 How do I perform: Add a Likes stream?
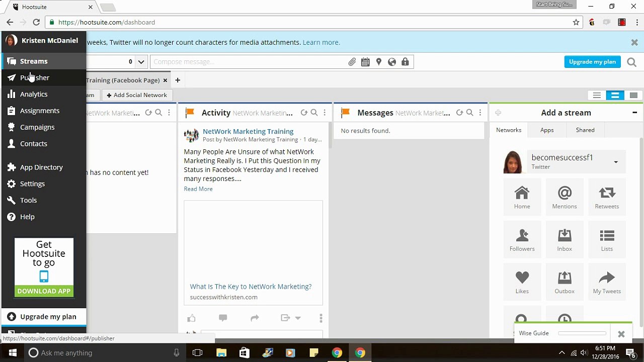coord(522,282)
